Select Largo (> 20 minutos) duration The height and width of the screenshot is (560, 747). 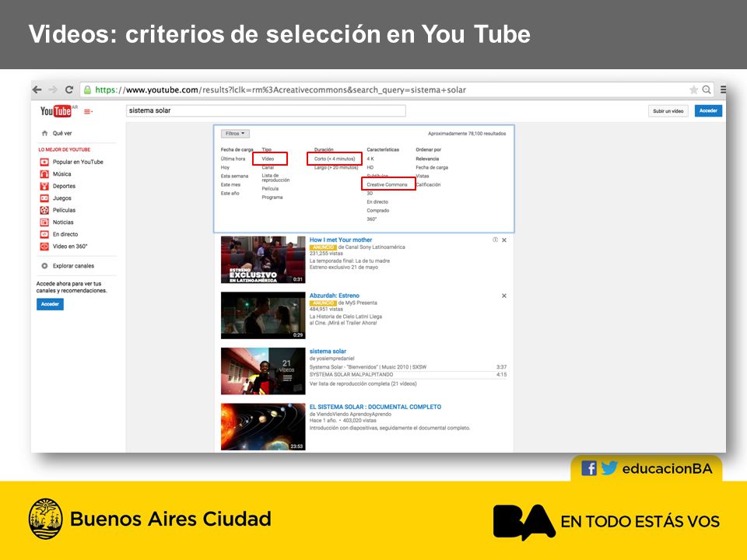point(336,167)
